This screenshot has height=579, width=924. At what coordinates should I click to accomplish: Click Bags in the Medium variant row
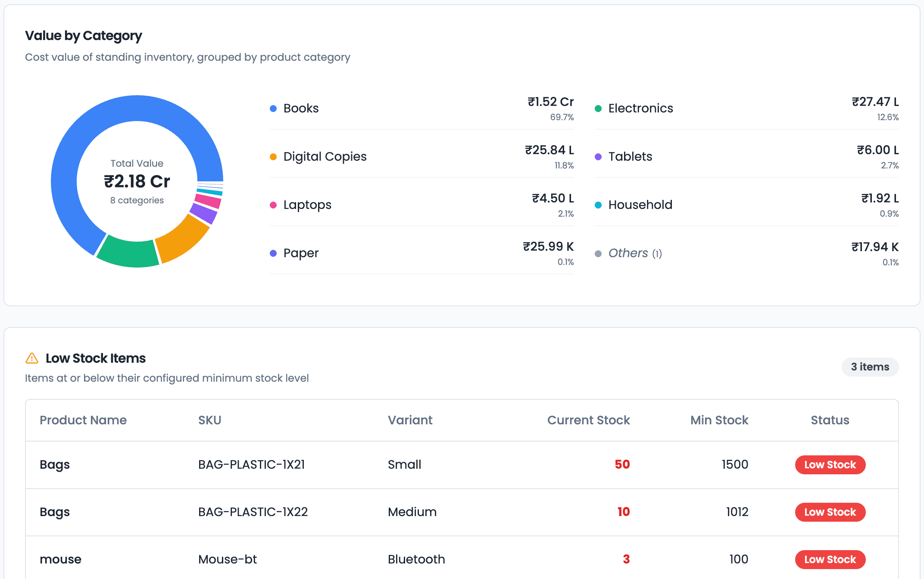click(x=55, y=512)
